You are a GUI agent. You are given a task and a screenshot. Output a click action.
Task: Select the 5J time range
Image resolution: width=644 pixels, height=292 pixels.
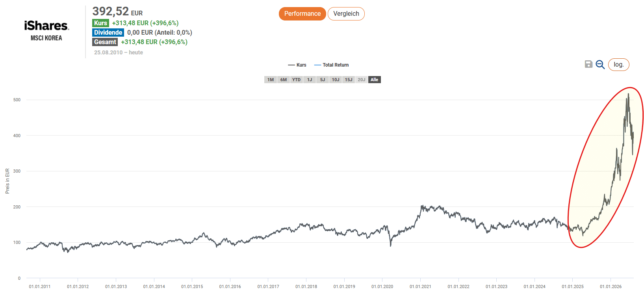323,80
